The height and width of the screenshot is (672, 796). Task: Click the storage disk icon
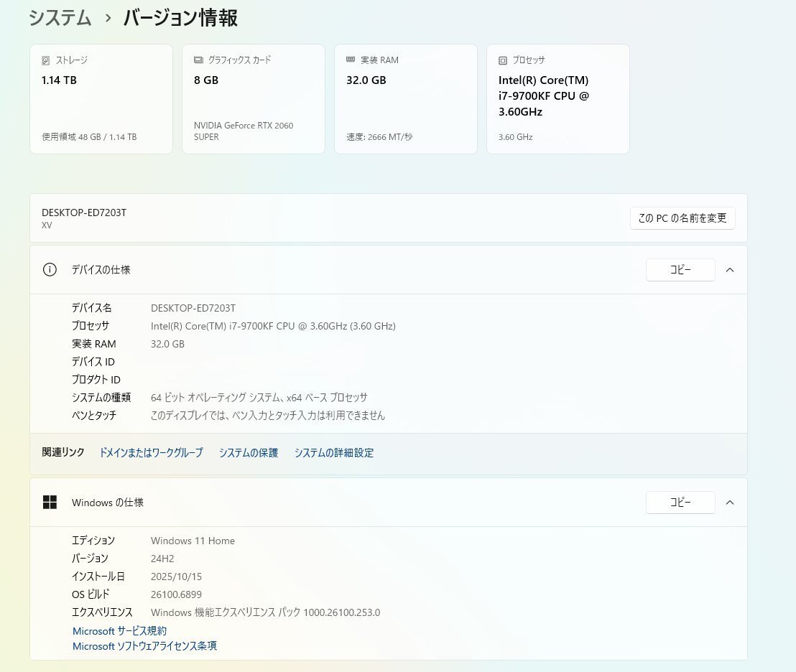click(x=46, y=60)
